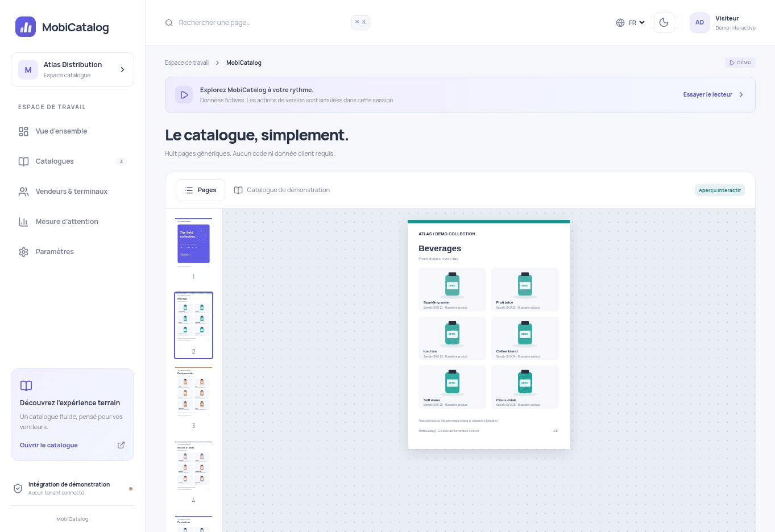The width and height of the screenshot is (775, 532).
Task: Click the play icon in the banner
Action: click(184, 95)
